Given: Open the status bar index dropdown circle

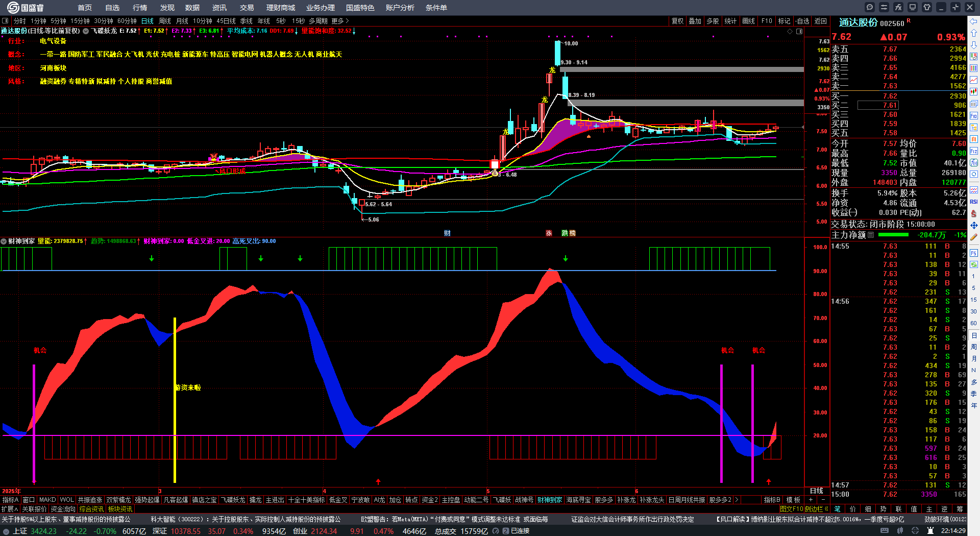Looking at the screenshot, I should point(6,531).
